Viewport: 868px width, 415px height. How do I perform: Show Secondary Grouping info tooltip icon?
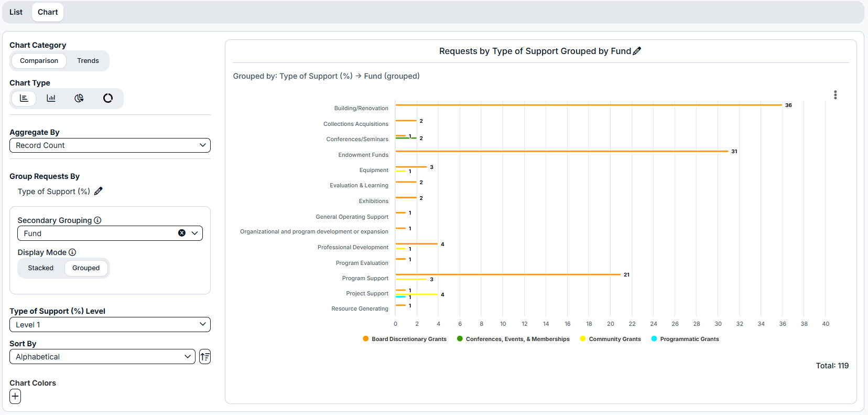97,220
